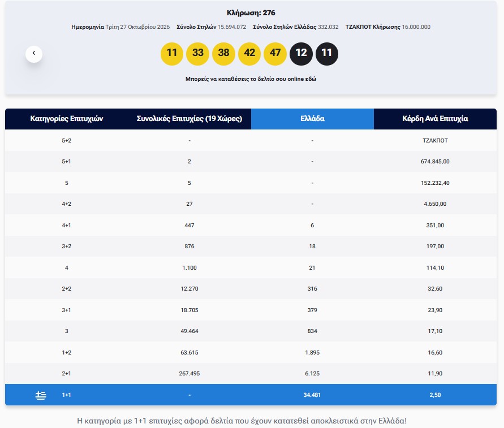Screen dimensions: 504x428
Task: Click the Greek flag icon in the 1+1 row
Action: tap(41, 395)
